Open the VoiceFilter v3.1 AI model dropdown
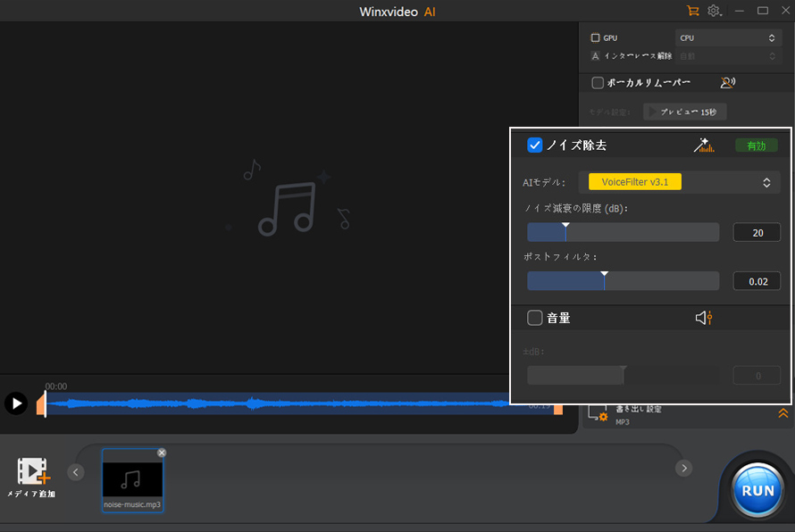 (x=675, y=182)
